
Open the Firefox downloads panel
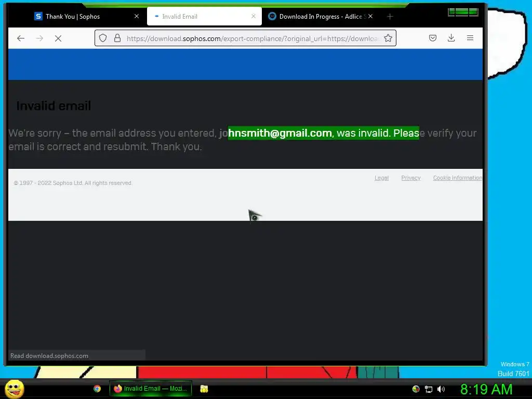pyautogui.click(x=451, y=38)
